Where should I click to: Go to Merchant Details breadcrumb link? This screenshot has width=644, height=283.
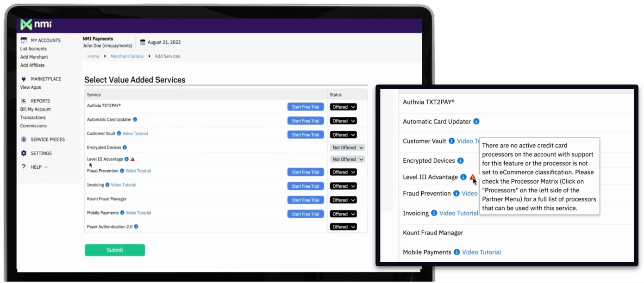[127, 56]
